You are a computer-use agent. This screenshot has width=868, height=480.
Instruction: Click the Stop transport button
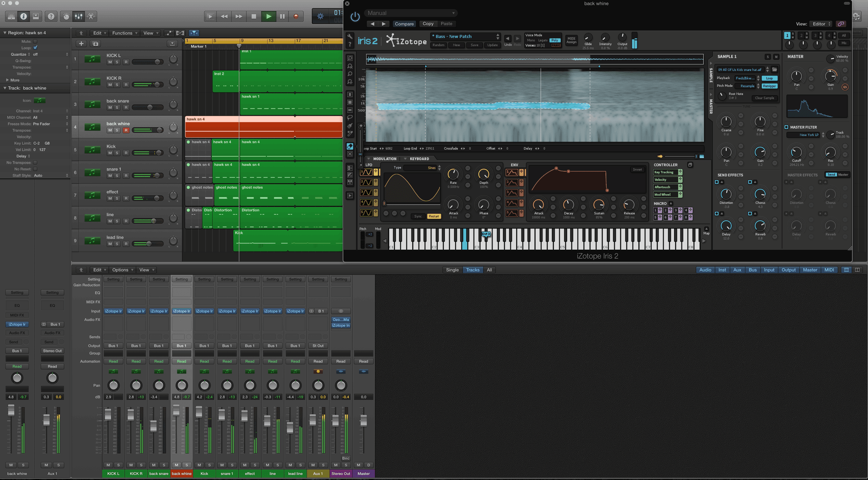tap(254, 16)
